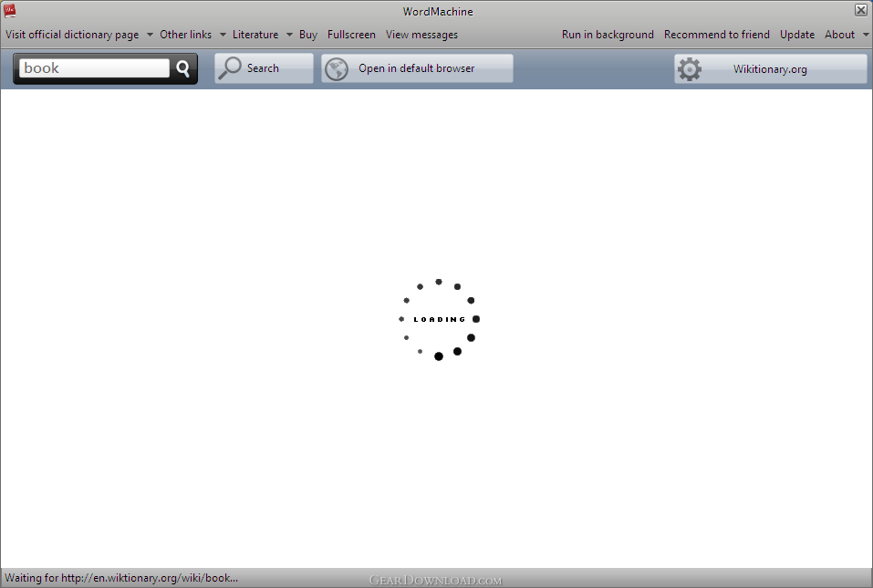Choose Run in background
The height and width of the screenshot is (588, 873).
click(608, 35)
